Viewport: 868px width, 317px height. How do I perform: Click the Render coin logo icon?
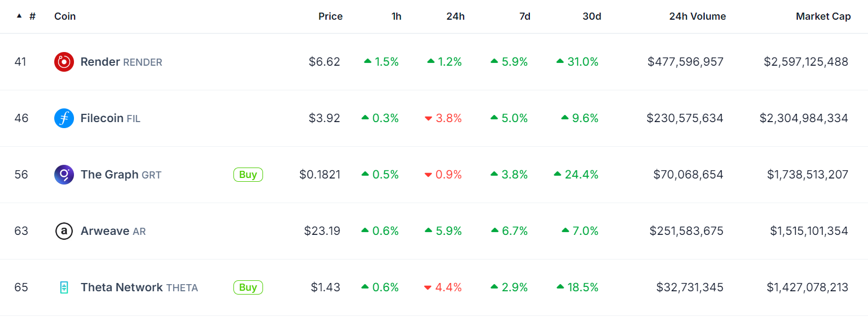[x=64, y=62]
